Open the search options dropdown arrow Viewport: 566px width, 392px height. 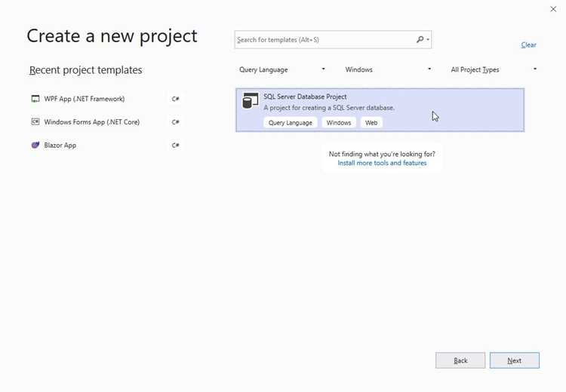pos(428,39)
